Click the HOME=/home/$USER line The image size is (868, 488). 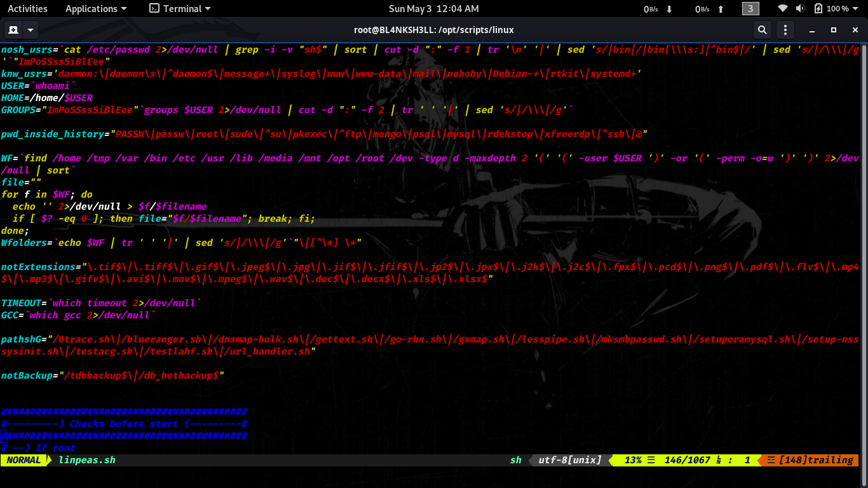[47, 97]
